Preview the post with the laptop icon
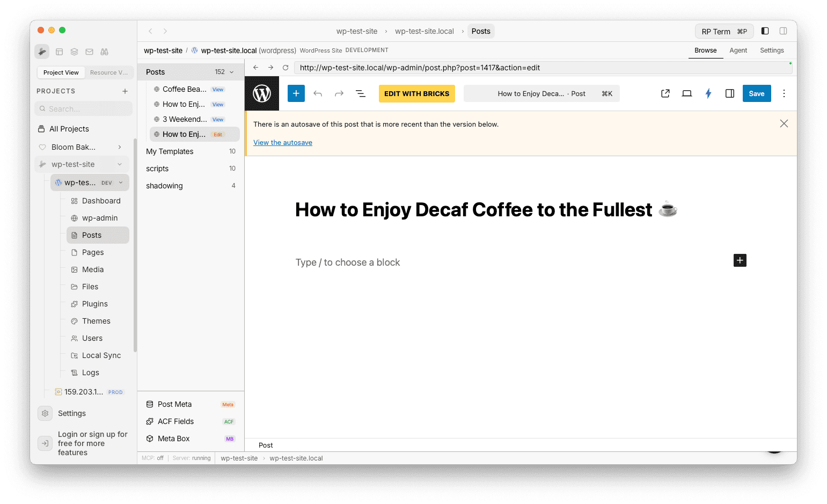 click(686, 93)
